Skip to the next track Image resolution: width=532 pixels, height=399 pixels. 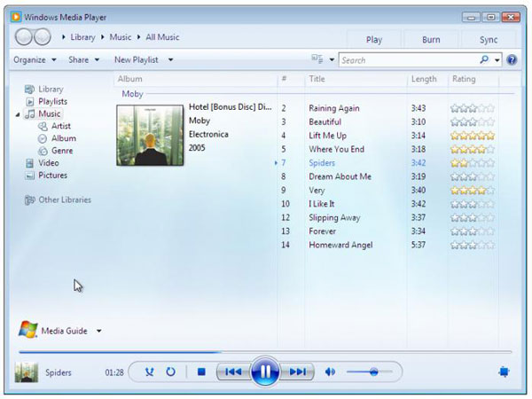297,372
